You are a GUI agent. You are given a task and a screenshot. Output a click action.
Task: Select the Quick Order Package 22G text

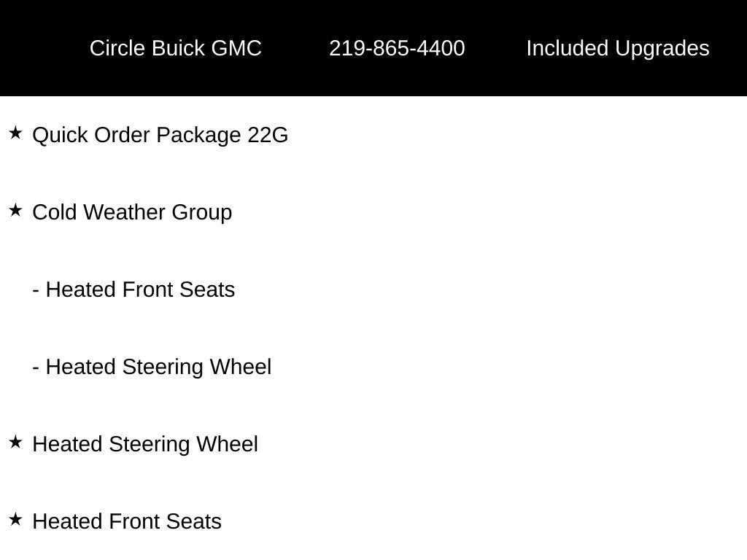click(x=160, y=135)
